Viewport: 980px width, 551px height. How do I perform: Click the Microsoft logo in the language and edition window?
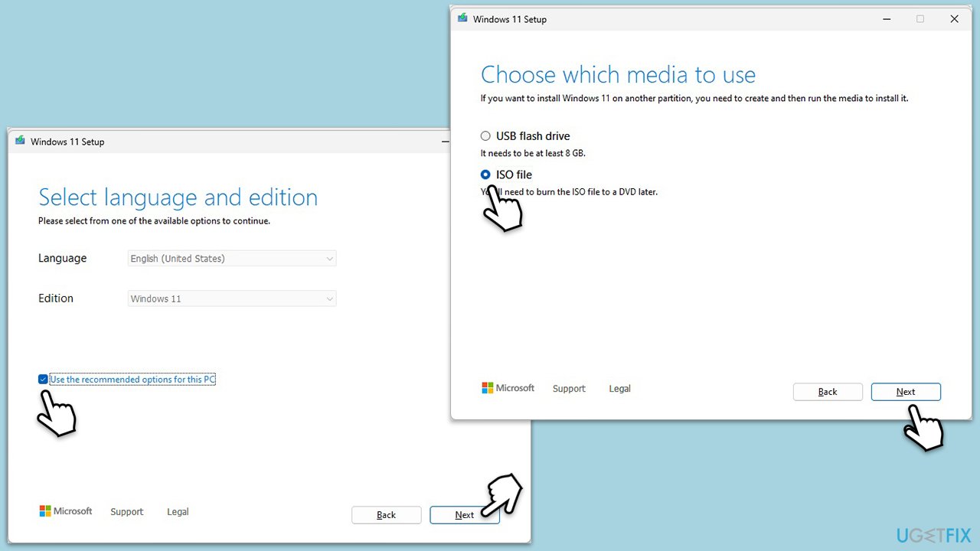[66, 511]
